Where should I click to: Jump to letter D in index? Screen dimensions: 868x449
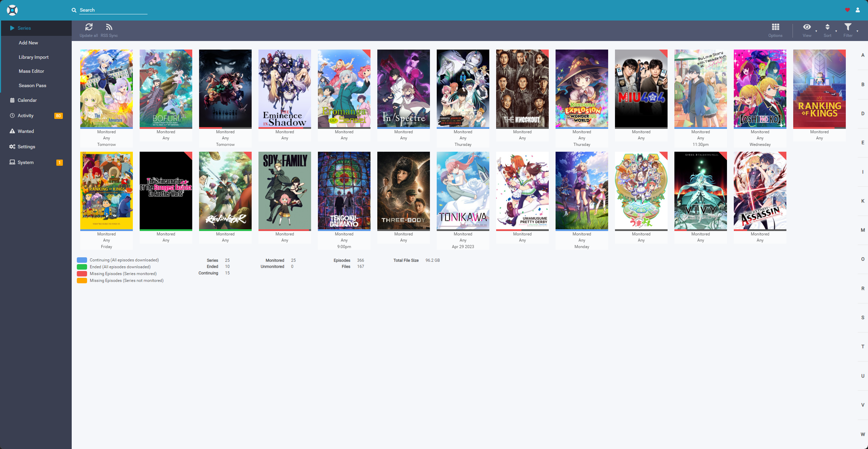point(863,113)
